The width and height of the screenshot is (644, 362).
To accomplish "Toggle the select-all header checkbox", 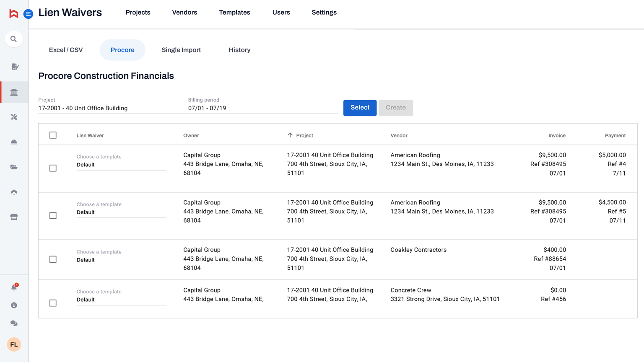I will click(x=53, y=135).
